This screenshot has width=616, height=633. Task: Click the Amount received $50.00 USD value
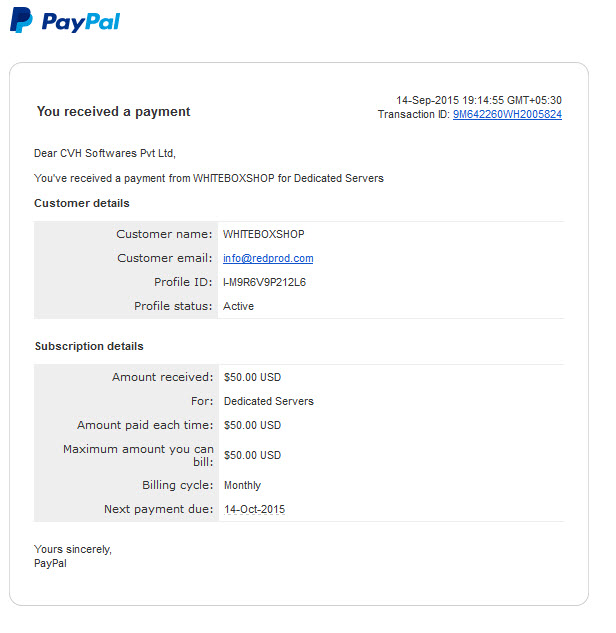tap(252, 377)
